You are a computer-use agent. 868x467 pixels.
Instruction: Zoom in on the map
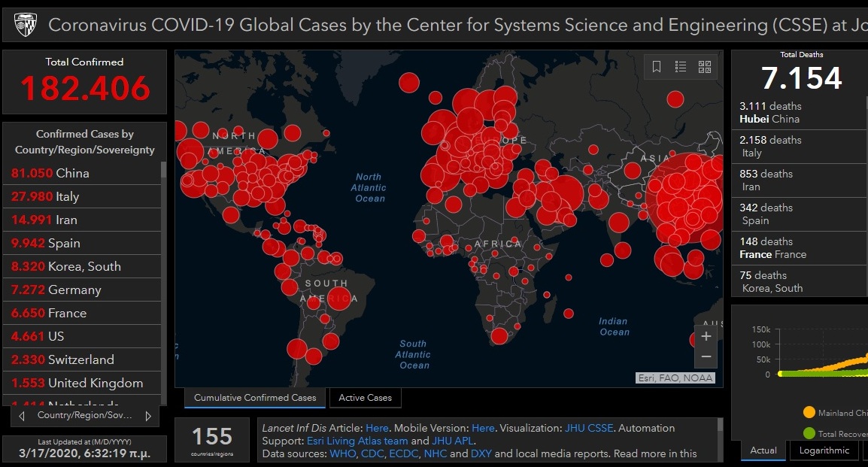tap(706, 337)
